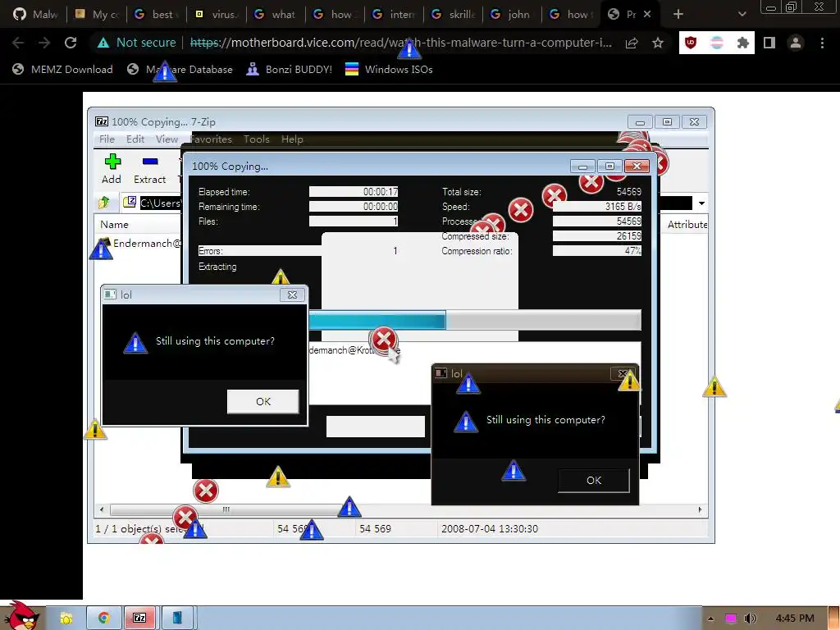Open a new browser tab
Image resolution: width=840 pixels, height=630 pixels.
tap(678, 14)
